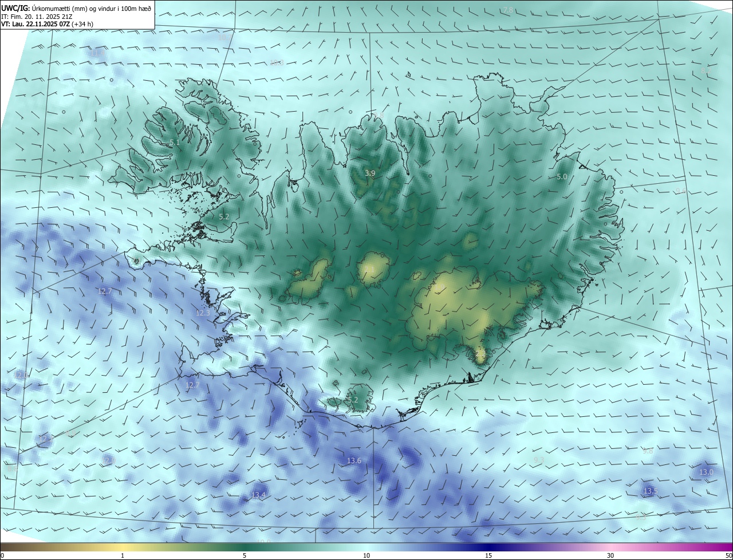The width and height of the screenshot is (733, 560).
Task: Click the 11.4 value label in the northwest sea
Action: click(x=97, y=53)
